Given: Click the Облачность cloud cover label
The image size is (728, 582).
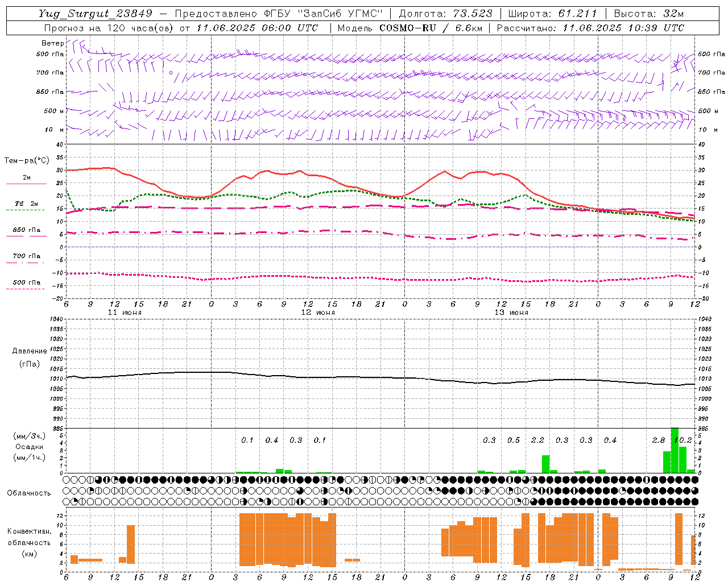Looking at the screenshot, I should click(29, 493).
